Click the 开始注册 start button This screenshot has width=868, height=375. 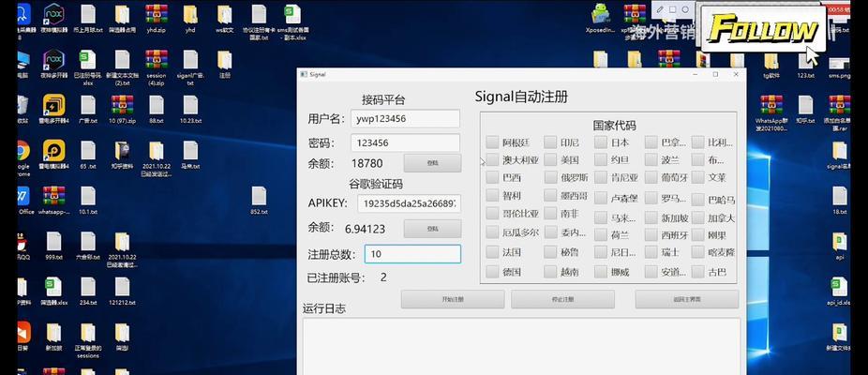click(x=453, y=299)
